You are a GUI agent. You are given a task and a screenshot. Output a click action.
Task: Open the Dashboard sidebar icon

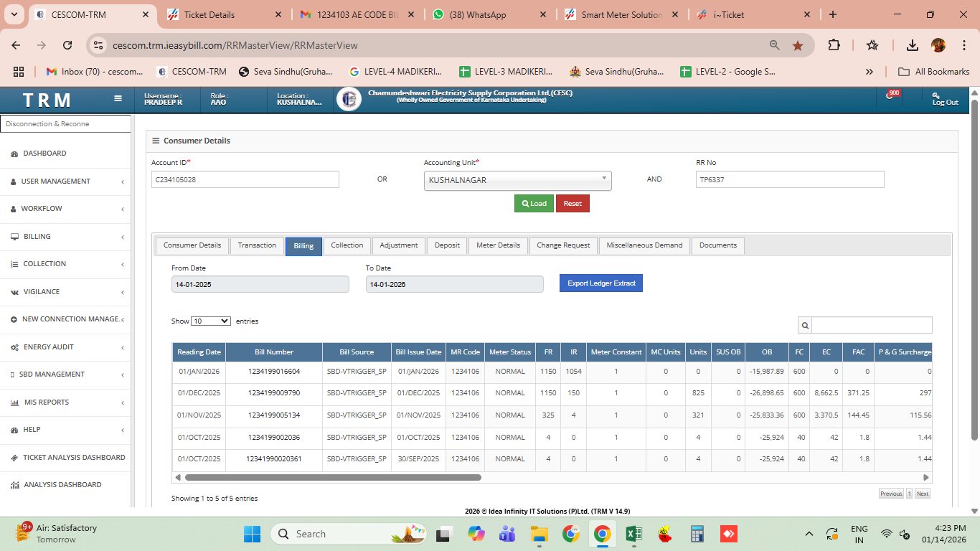pyautogui.click(x=14, y=154)
